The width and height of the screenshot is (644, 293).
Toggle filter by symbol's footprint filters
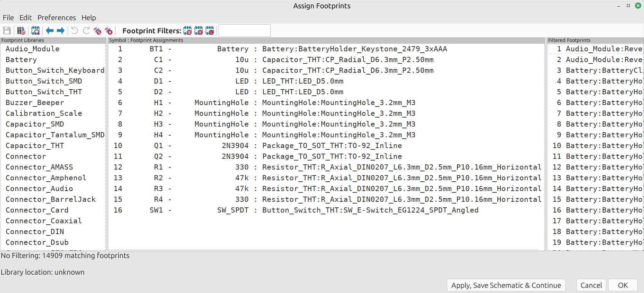pos(187,31)
